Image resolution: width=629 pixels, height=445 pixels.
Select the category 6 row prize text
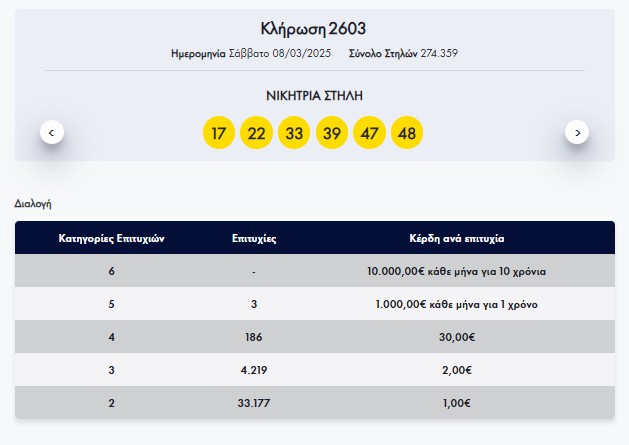click(457, 272)
